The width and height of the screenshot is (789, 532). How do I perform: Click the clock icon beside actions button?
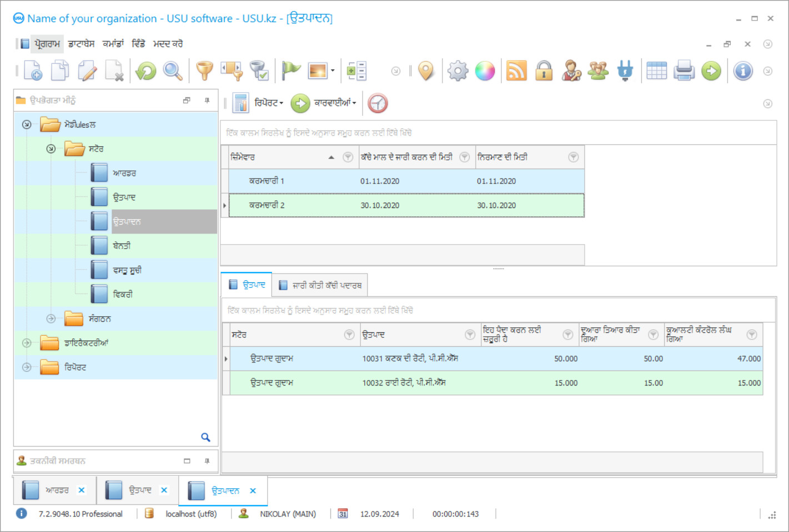tap(378, 103)
